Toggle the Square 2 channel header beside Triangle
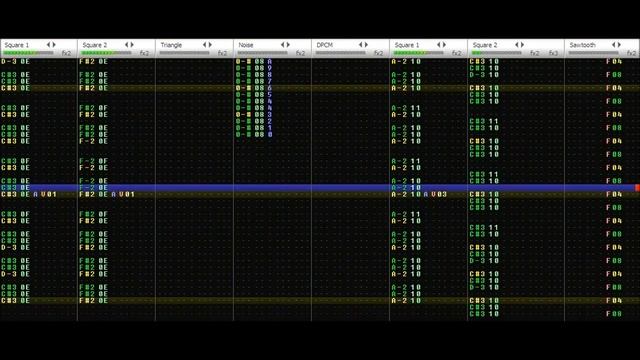Image resolution: width=640 pixels, height=360 pixels. [x=95, y=45]
